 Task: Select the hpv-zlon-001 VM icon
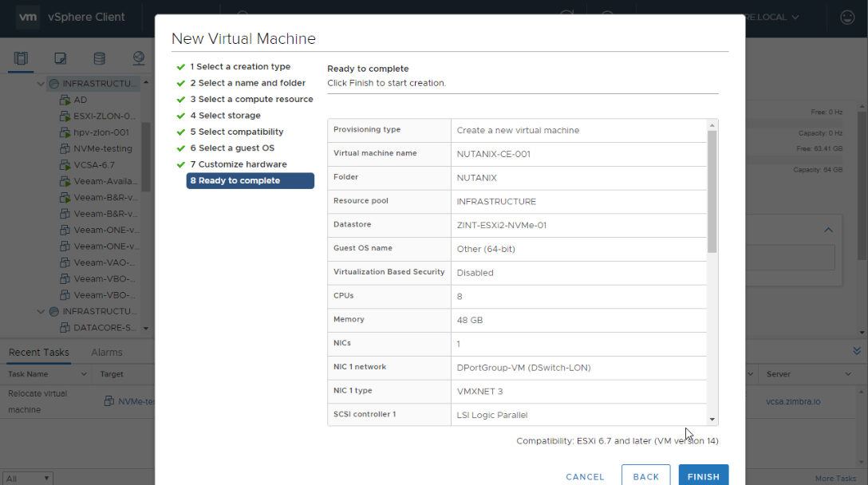pyautogui.click(x=65, y=133)
